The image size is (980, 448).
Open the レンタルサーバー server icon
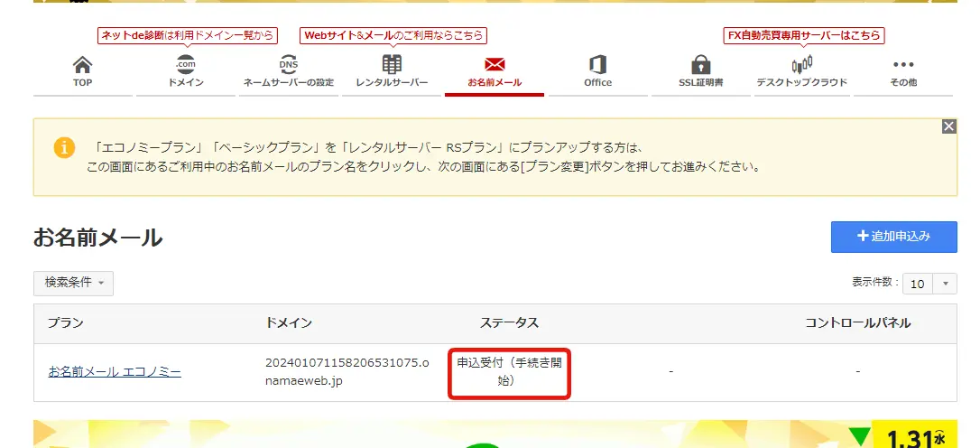point(392,65)
